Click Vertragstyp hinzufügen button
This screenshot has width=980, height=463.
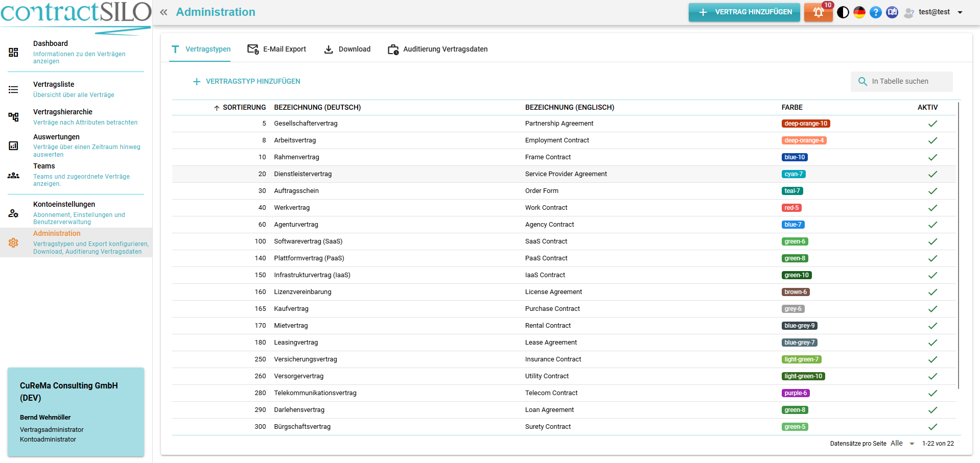point(246,82)
